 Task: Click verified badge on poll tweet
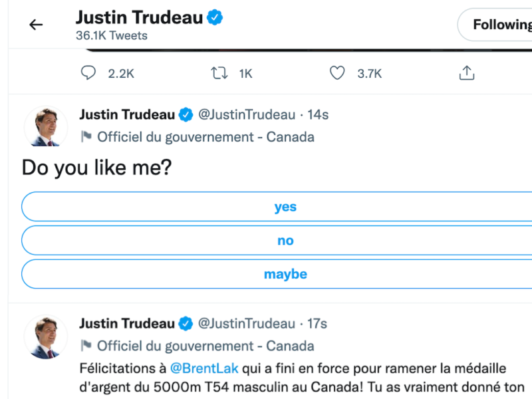pyautogui.click(x=186, y=115)
